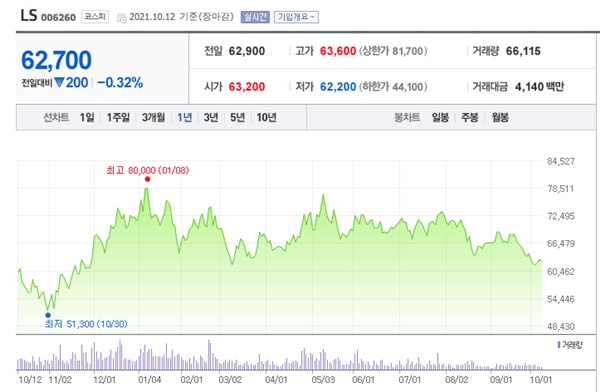Screen dimensions: 600x392
Task: Click the calendar icon beside the date
Action: 121,18
